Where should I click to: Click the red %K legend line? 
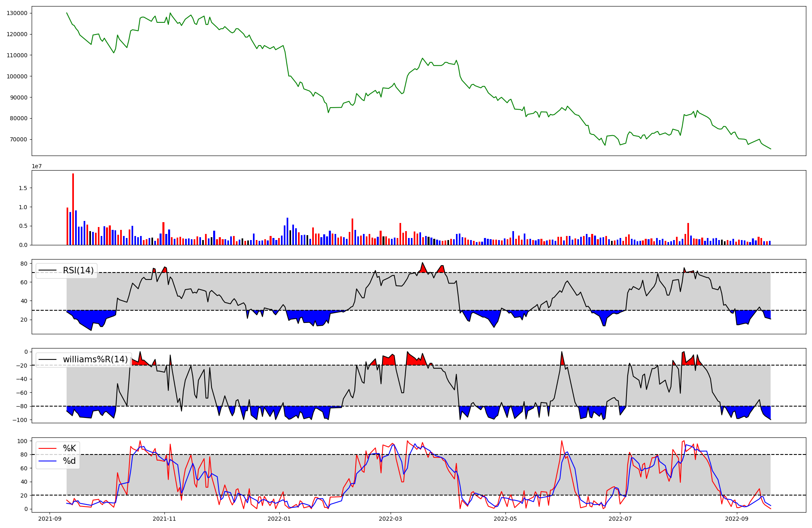click(x=48, y=448)
